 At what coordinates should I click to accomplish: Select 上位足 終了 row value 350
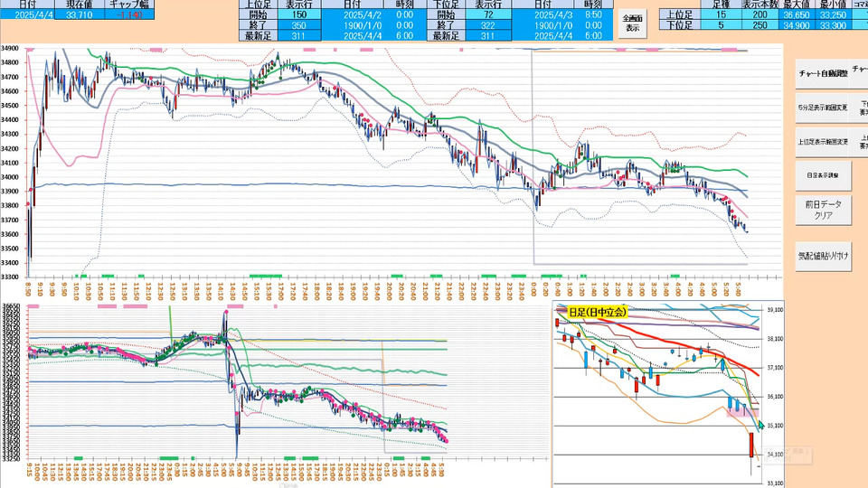click(299, 25)
